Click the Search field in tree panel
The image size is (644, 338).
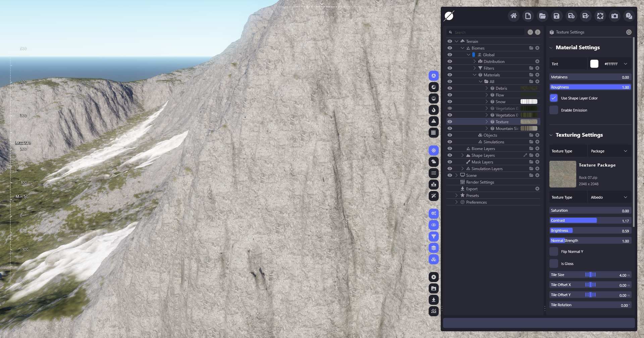coord(488,32)
